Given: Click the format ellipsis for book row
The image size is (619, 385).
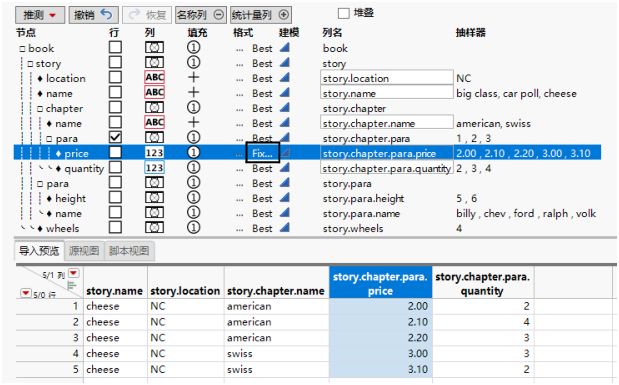Looking at the screenshot, I should pyautogui.click(x=239, y=51).
